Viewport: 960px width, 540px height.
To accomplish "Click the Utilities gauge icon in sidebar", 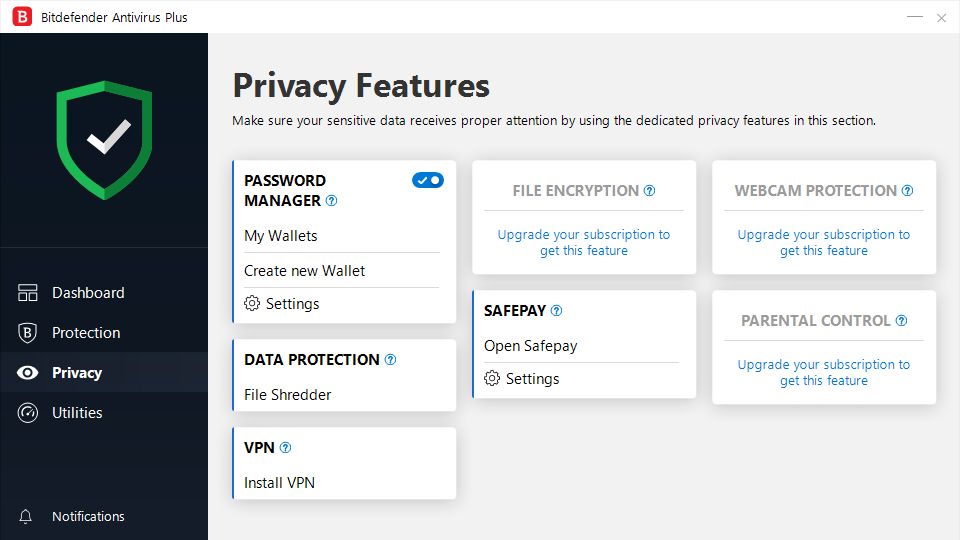I will [x=28, y=413].
